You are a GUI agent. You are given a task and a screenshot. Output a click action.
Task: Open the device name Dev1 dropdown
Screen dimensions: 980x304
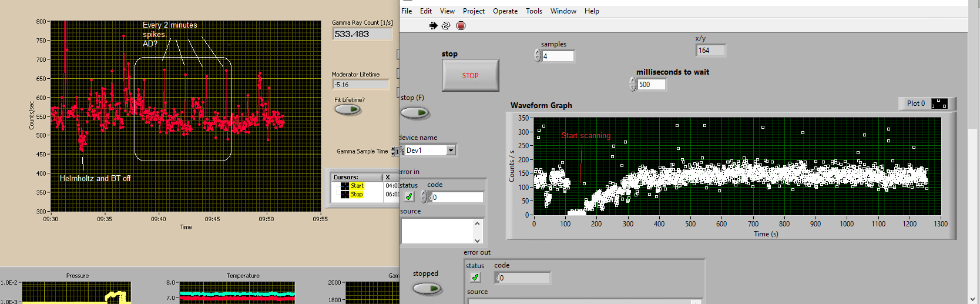coord(451,151)
